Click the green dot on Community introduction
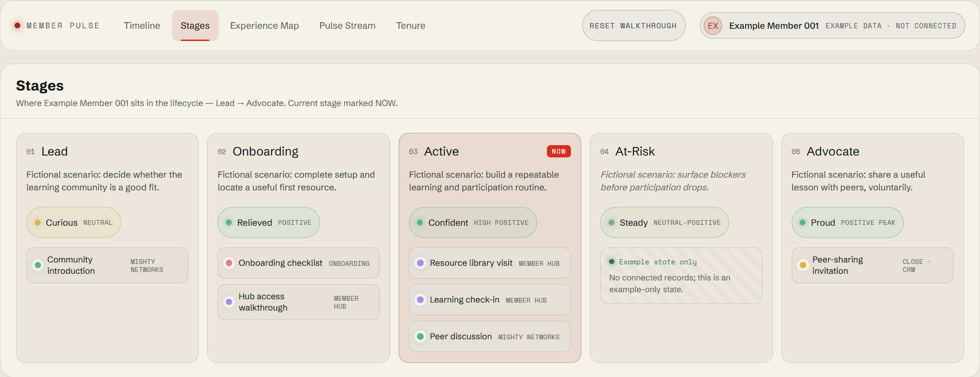The height and width of the screenshot is (377, 980). [x=38, y=265]
